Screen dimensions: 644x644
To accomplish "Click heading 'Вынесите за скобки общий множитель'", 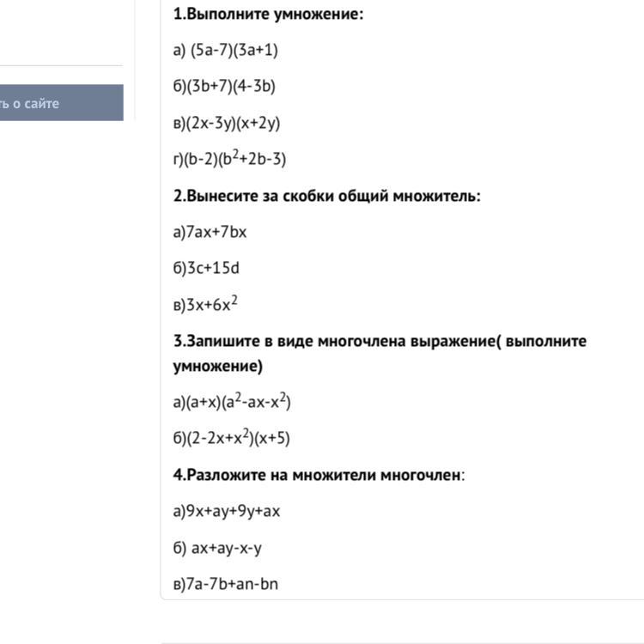I will (333, 196).
